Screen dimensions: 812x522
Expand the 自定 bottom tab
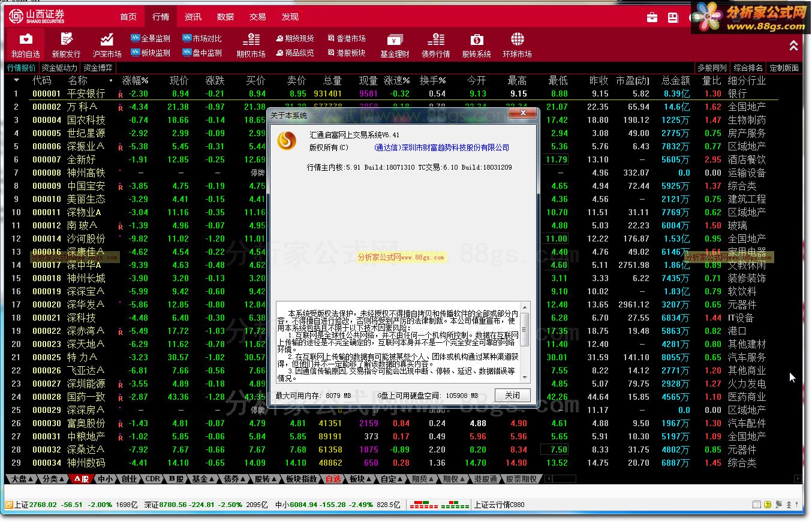(392, 479)
